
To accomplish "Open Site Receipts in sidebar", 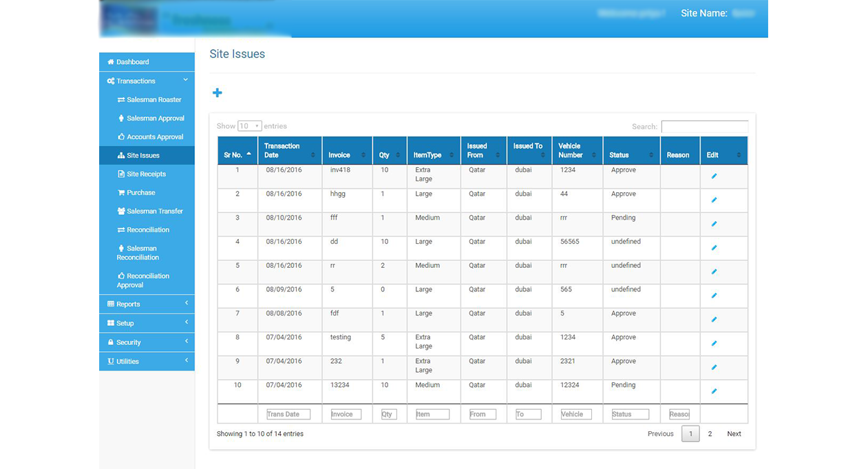I will (x=146, y=174).
